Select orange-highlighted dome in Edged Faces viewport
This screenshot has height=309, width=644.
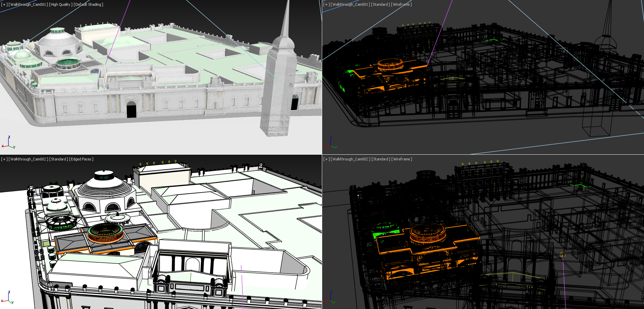pyautogui.click(x=105, y=234)
